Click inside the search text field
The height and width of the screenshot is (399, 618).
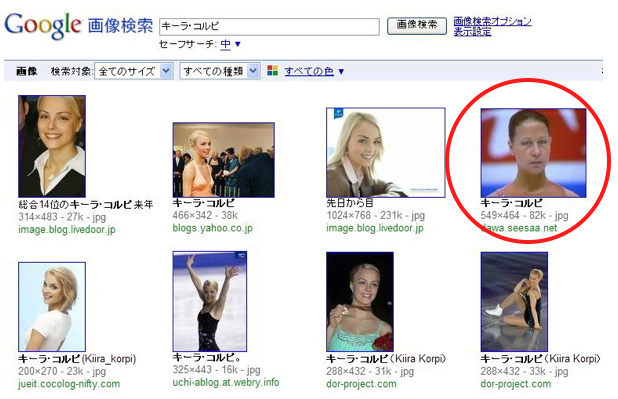269,26
